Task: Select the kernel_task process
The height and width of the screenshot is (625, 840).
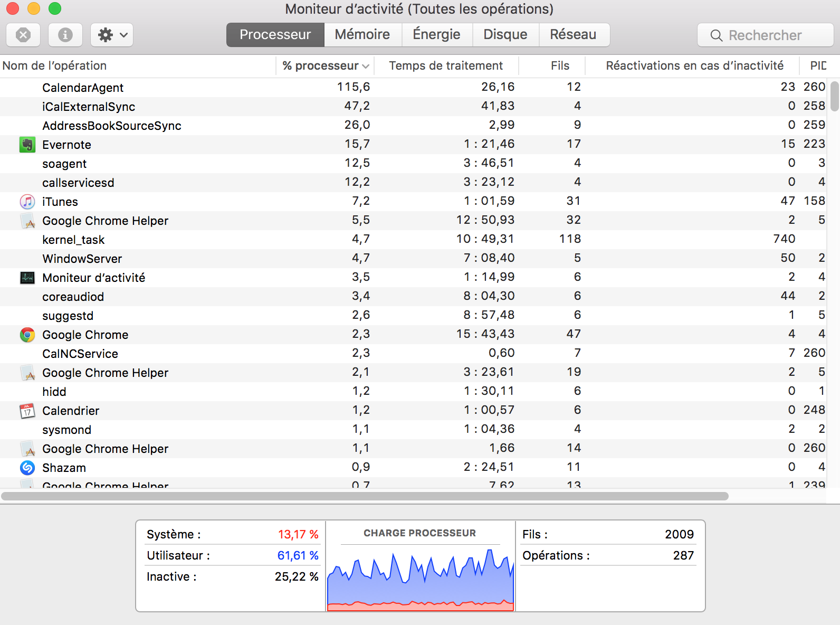Action: pos(73,240)
